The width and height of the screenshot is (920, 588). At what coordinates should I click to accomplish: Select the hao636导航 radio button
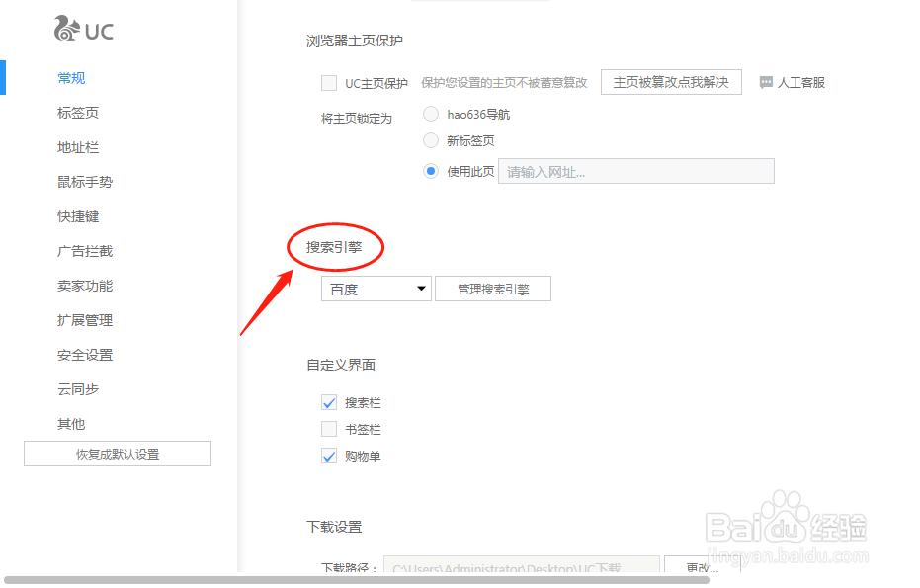(431, 114)
